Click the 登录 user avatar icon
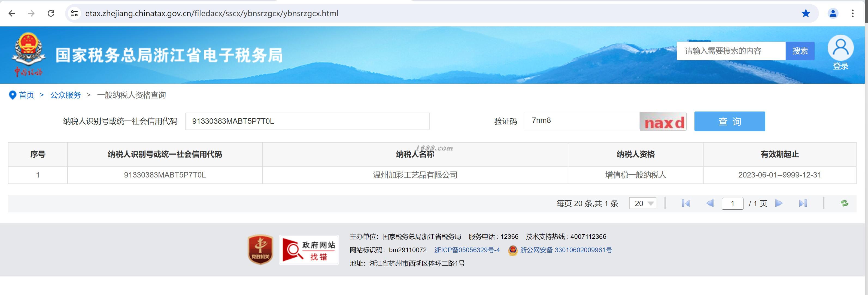Image resolution: width=868 pixels, height=295 pixels. click(840, 48)
